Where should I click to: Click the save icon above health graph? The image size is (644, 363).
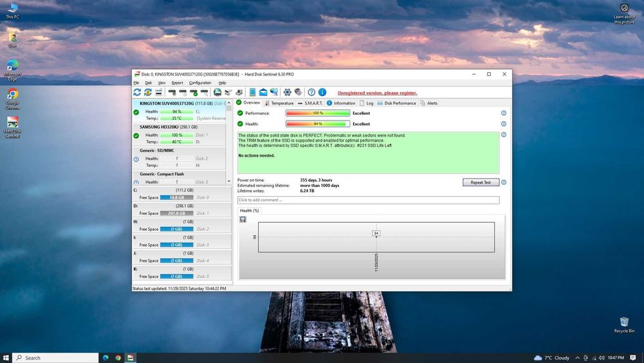(243, 219)
